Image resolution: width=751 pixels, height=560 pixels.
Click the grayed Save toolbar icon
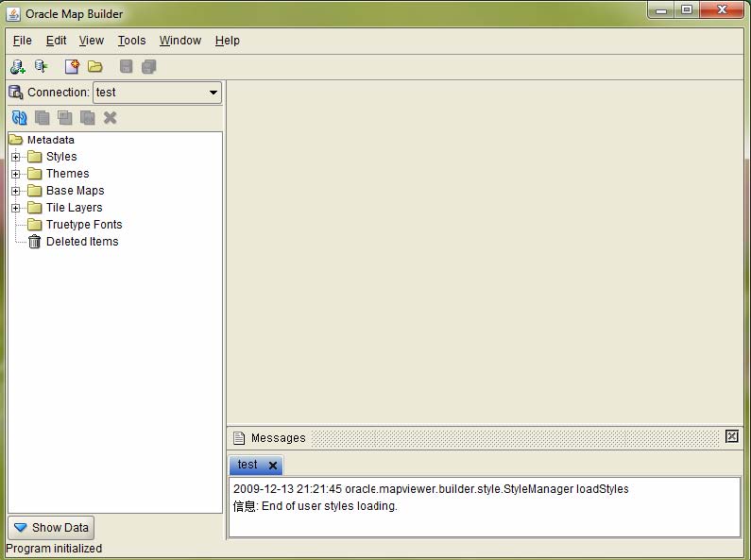point(126,66)
